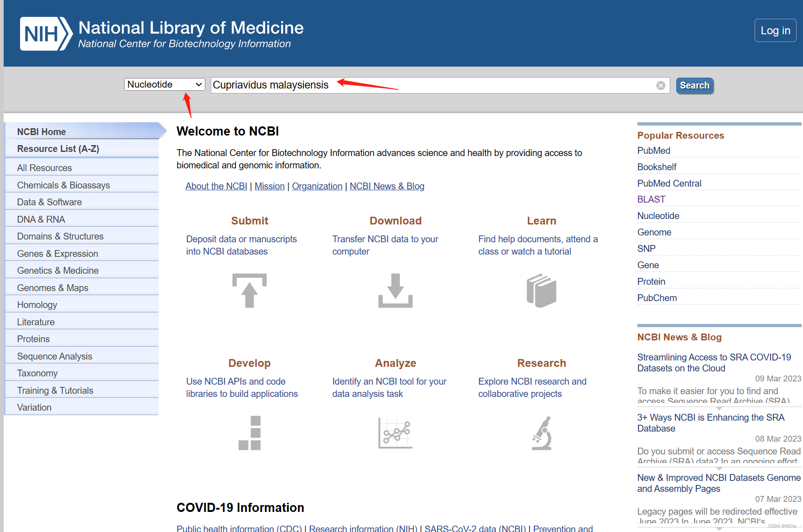Viewport: 803px width, 532px height.
Task: Click the Download heading
Action: point(396,221)
